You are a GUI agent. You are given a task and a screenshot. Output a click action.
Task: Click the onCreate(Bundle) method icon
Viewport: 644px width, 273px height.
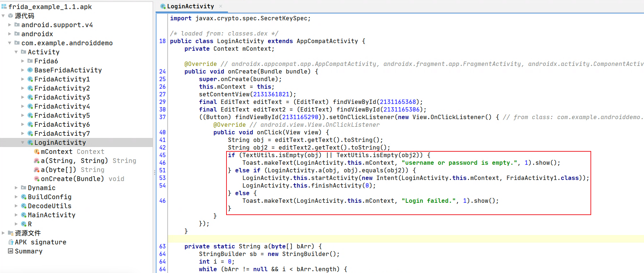[37, 178]
